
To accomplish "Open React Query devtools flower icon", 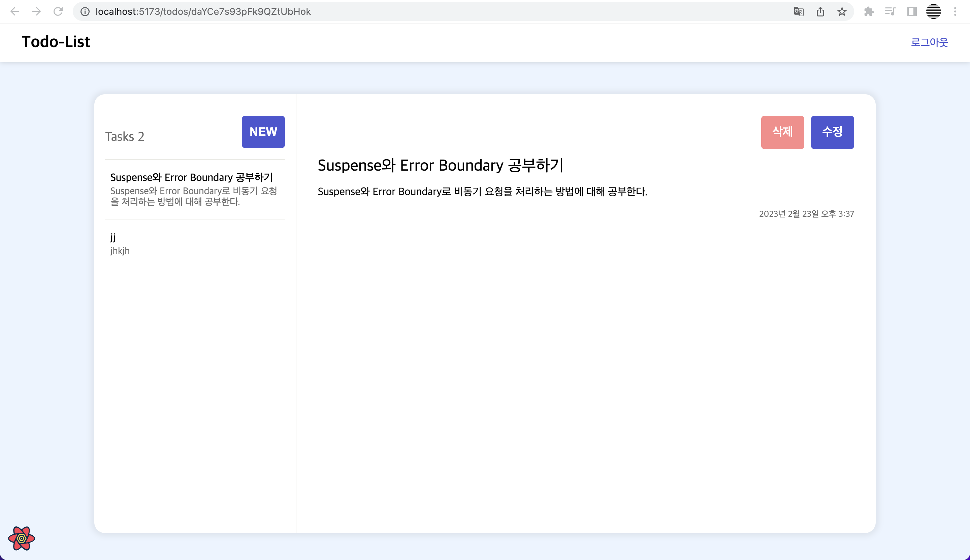I will pos(22,538).
